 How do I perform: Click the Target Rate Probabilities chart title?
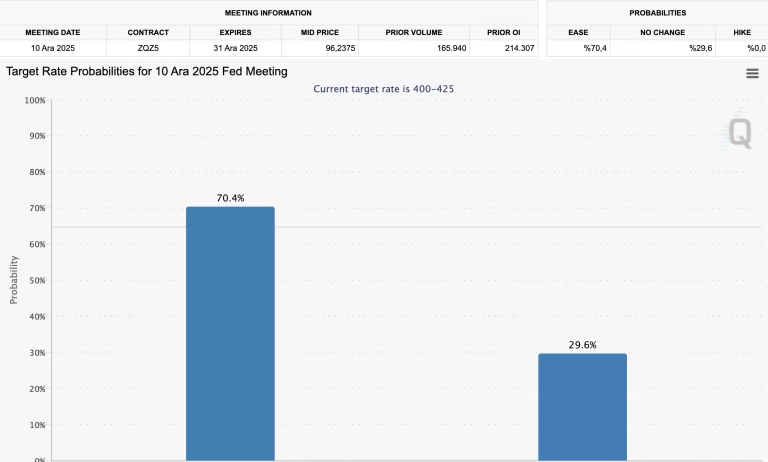[147, 72]
